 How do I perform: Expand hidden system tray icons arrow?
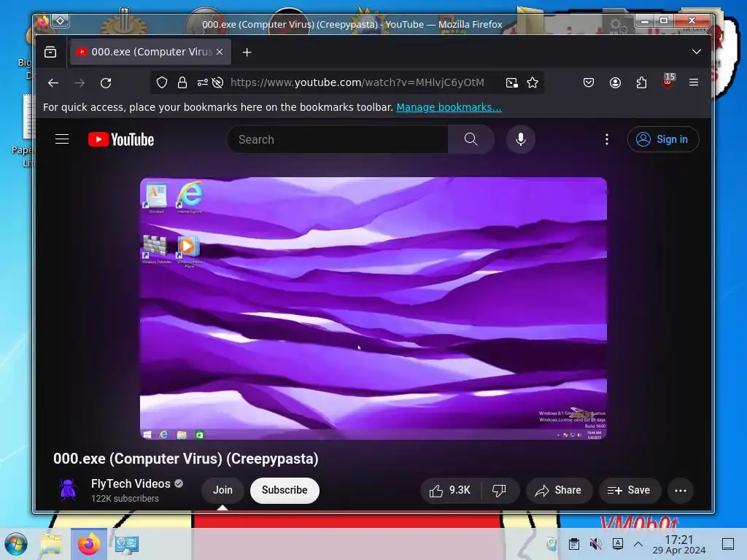638,544
